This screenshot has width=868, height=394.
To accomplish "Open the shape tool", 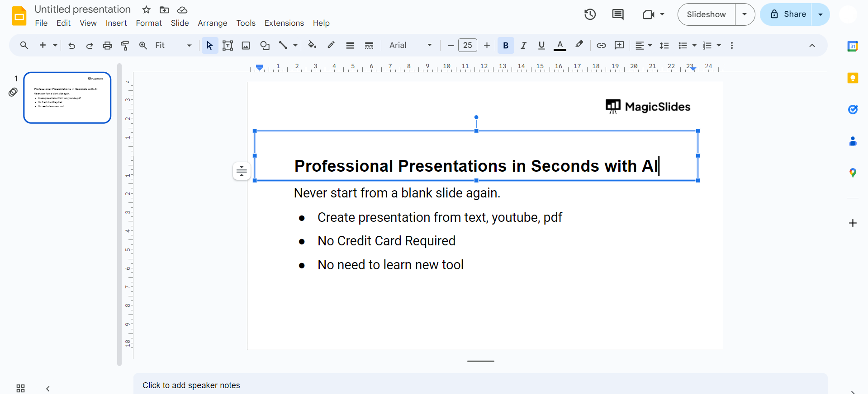I will [x=265, y=45].
